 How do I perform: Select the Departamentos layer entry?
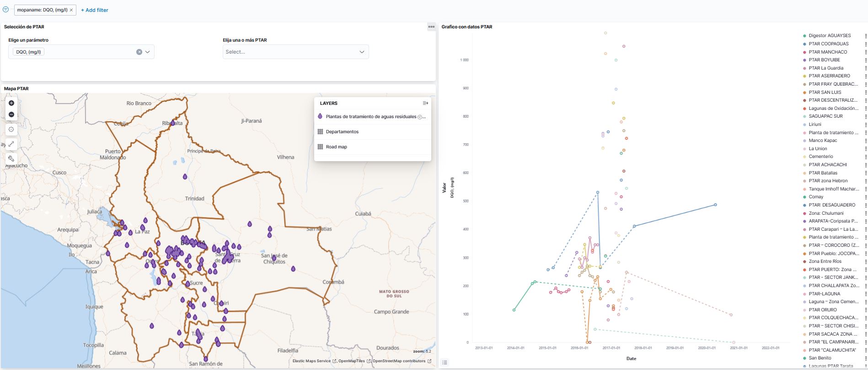342,132
